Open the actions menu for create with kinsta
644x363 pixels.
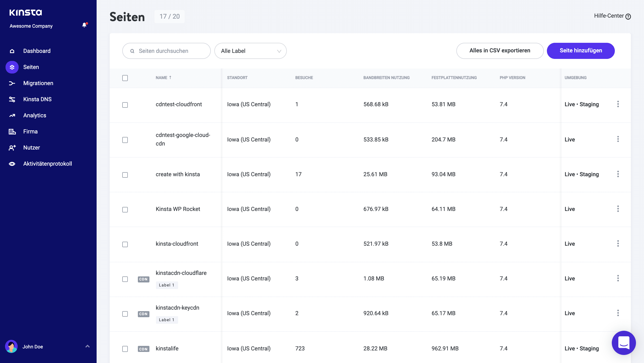pyautogui.click(x=618, y=174)
